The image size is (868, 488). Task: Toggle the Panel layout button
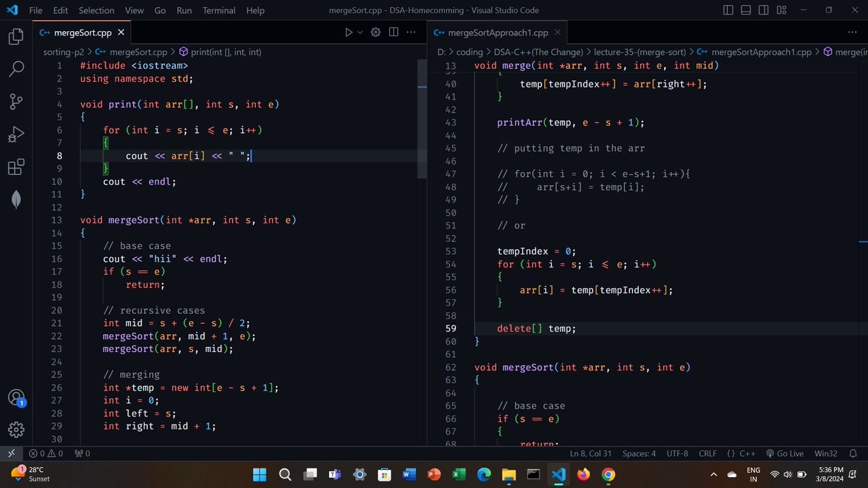tap(746, 10)
